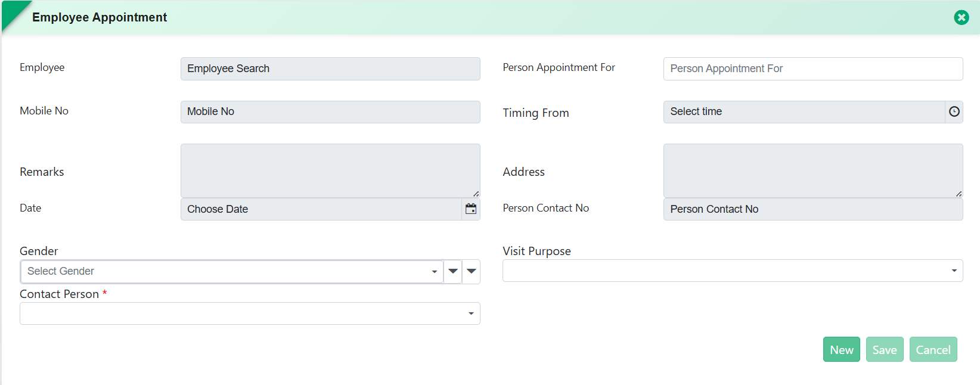
Task: Expand the Select Gender dropdown
Action: 231,271
